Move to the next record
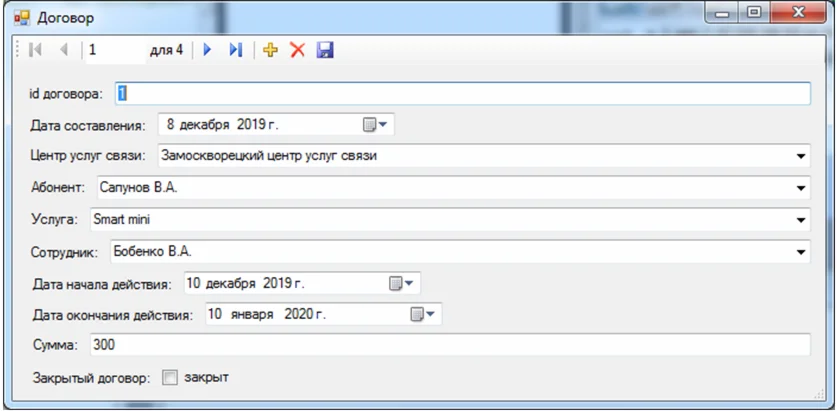Screen dimensions: 837x411 [208, 50]
